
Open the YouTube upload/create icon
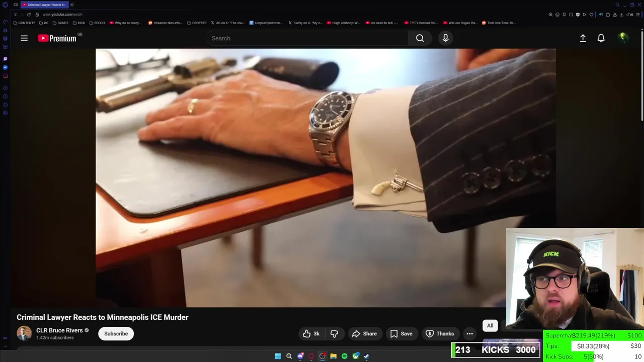tap(583, 38)
